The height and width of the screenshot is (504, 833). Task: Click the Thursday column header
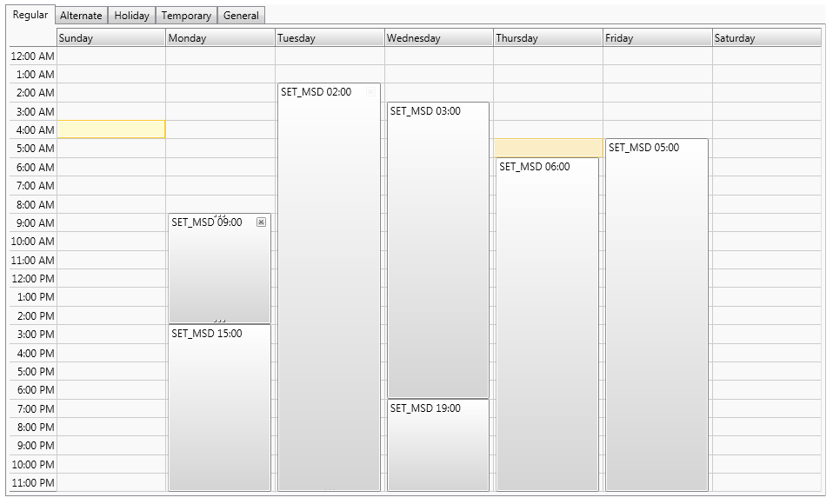click(x=548, y=38)
